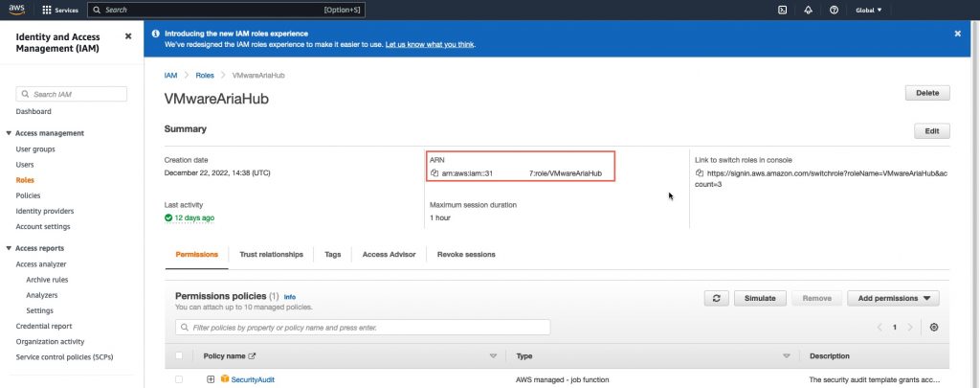Delete the VMwareAriaHub role
This screenshot has width=980, height=388.
pyautogui.click(x=927, y=93)
